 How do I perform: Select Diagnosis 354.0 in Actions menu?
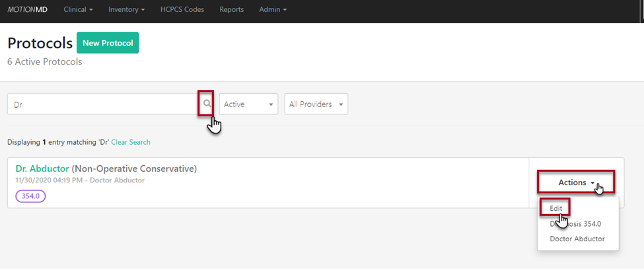coord(575,224)
